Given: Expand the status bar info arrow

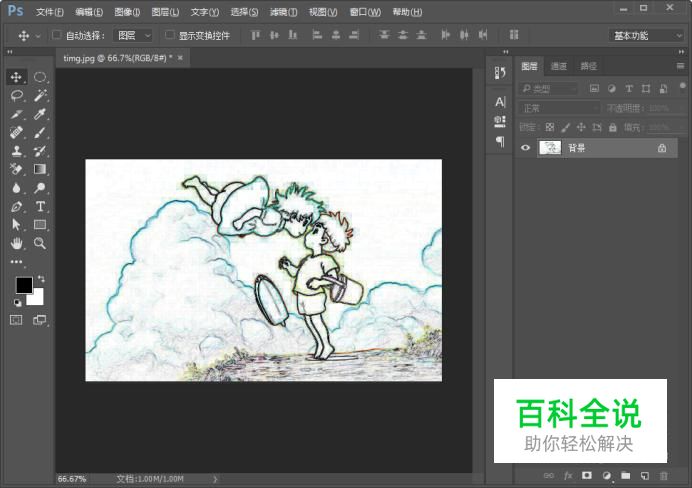Looking at the screenshot, I should [x=215, y=479].
